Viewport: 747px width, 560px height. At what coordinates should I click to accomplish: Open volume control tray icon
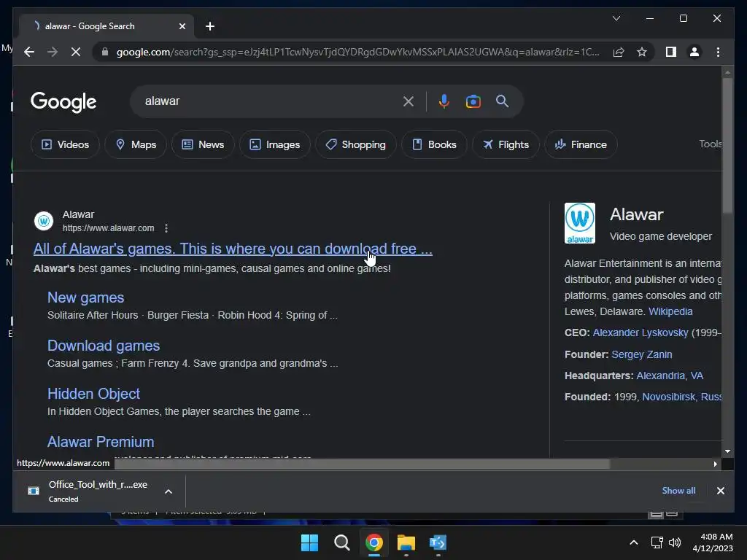tap(675, 542)
